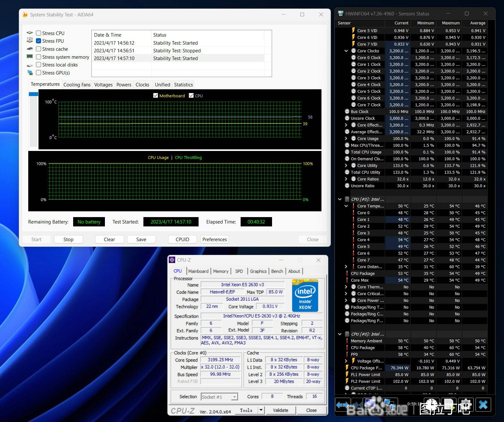Screen dimensions: 504x422
Task: Click the clock icon beside Uncore Ratio
Action: click(347, 186)
